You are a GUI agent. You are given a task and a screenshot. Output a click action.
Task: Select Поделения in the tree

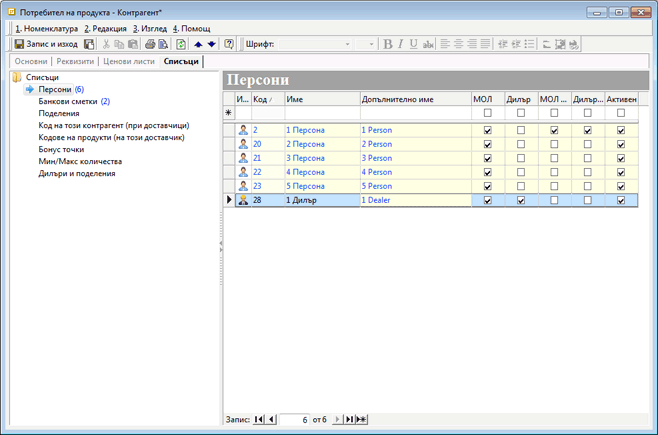click(x=59, y=113)
